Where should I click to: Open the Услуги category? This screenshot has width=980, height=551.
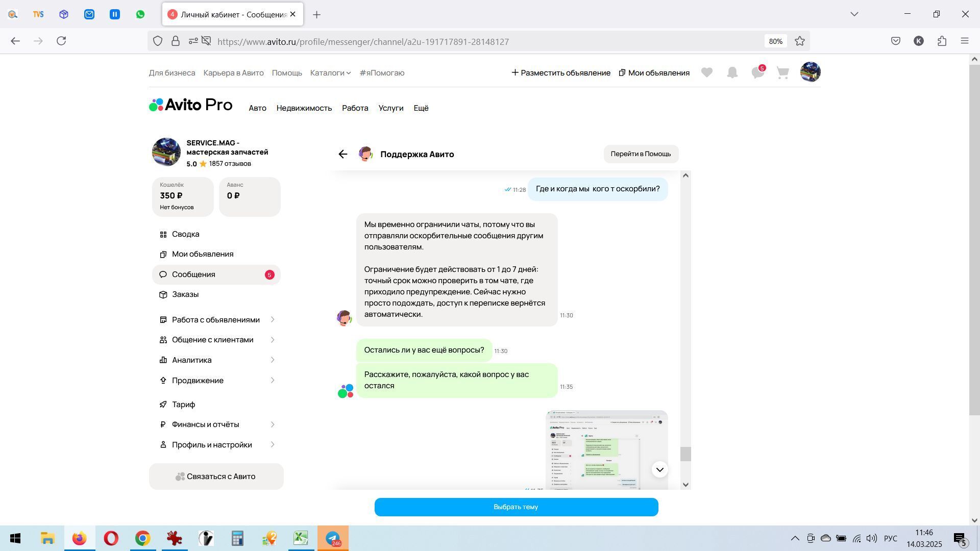pyautogui.click(x=391, y=108)
